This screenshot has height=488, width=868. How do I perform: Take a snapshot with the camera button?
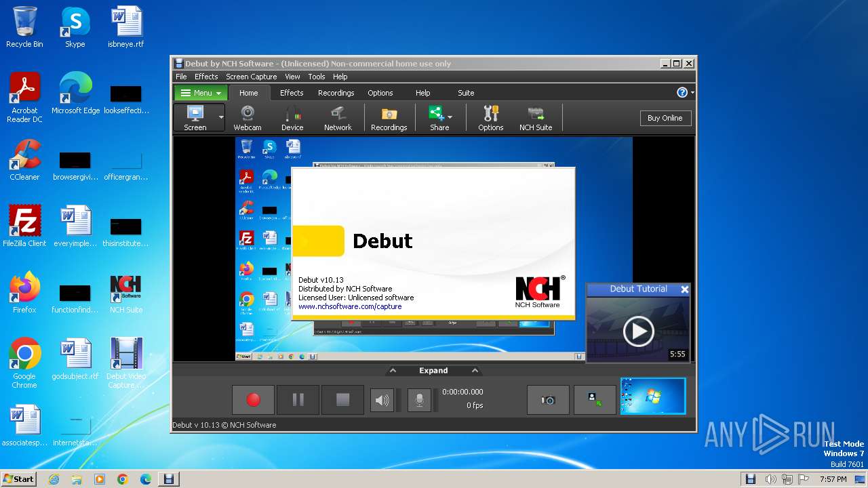point(548,400)
